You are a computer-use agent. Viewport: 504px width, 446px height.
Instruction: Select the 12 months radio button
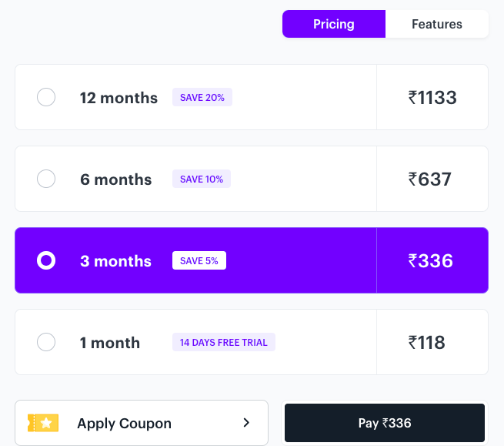click(46, 97)
